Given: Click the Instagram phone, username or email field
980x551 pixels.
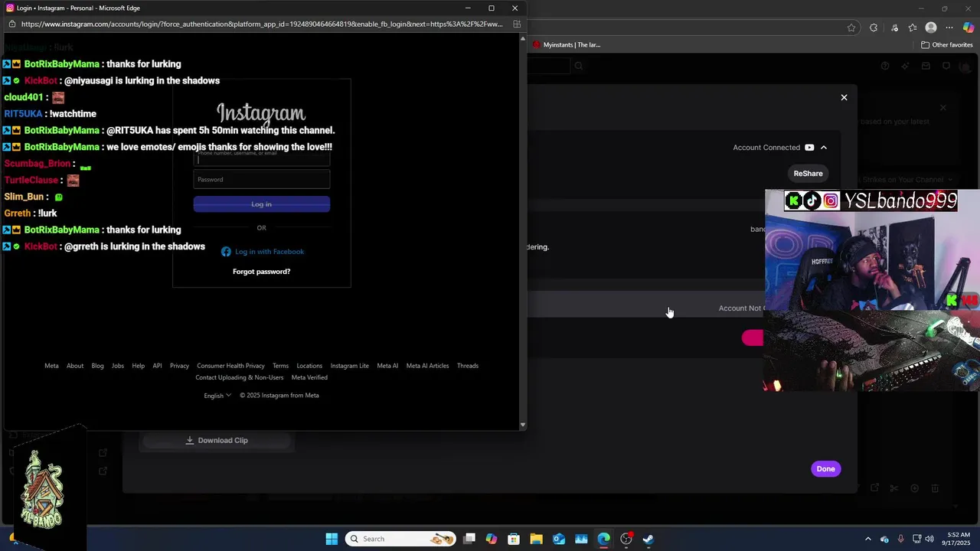Looking at the screenshot, I should (x=261, y=158).
